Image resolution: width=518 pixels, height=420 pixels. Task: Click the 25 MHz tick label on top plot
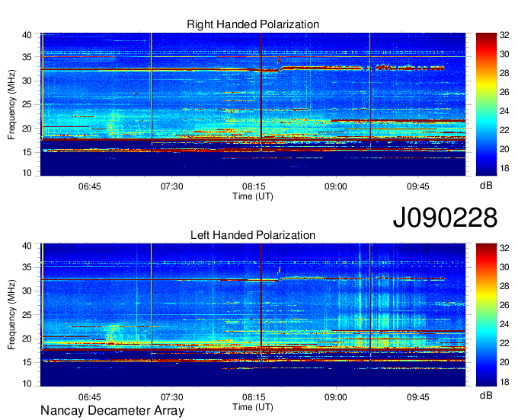(27, 104)
